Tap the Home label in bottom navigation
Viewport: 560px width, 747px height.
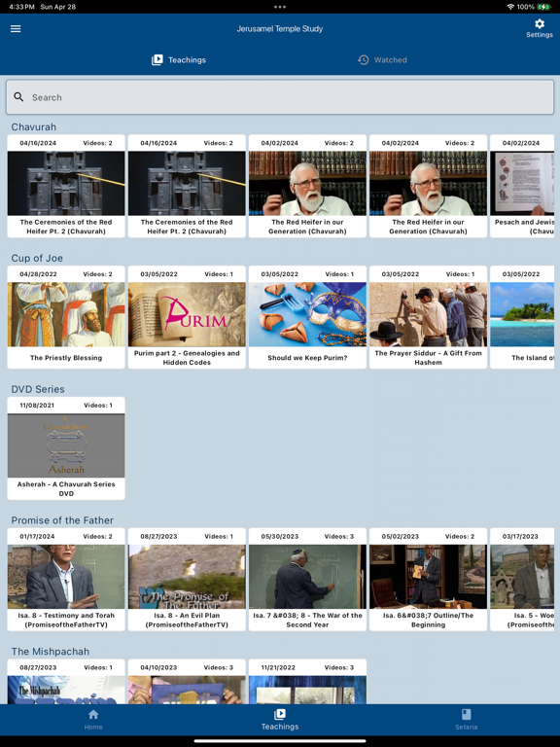point(93,727)
